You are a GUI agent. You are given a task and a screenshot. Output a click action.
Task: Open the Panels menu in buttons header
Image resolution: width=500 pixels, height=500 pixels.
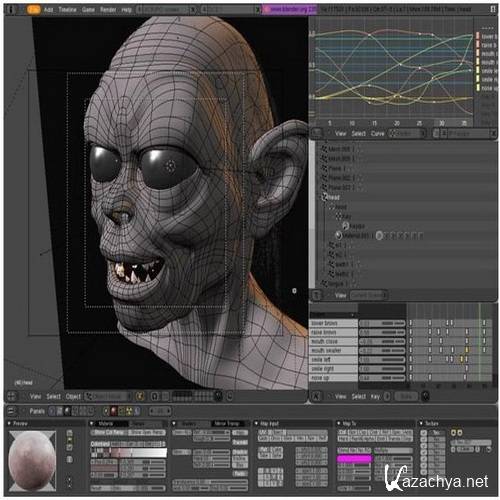pos(37,411)
